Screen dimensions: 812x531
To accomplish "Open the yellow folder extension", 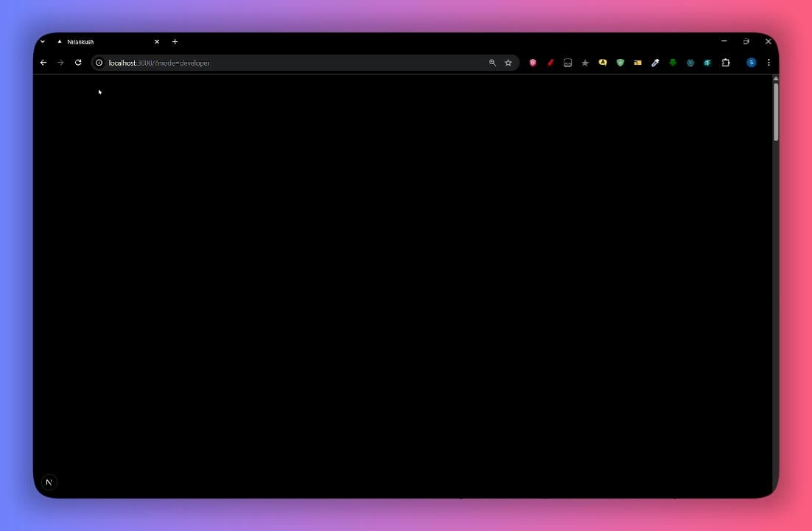I will pos(638,63).
